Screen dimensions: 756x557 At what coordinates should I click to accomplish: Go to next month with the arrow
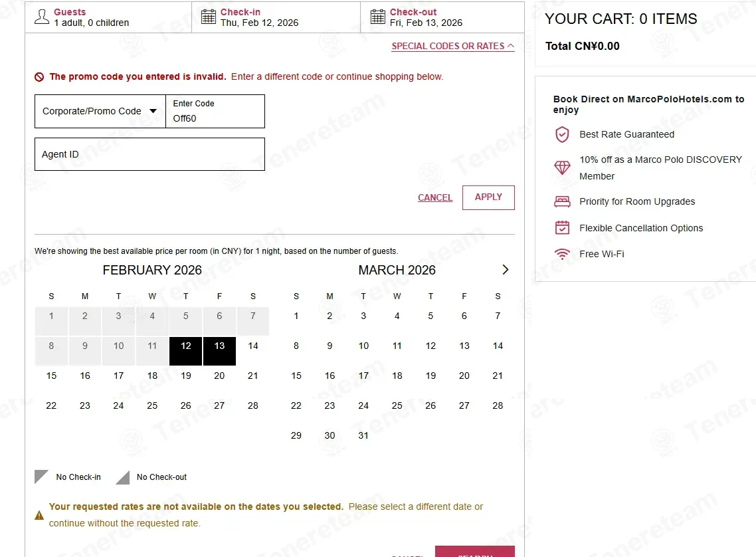(x=506, y=270)
